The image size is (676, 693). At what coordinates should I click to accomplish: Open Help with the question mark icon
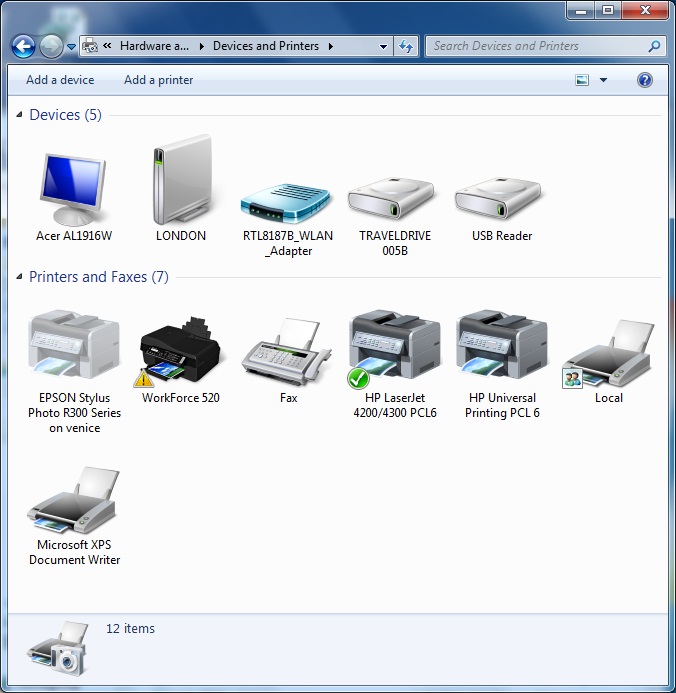[x=645, y=80]
